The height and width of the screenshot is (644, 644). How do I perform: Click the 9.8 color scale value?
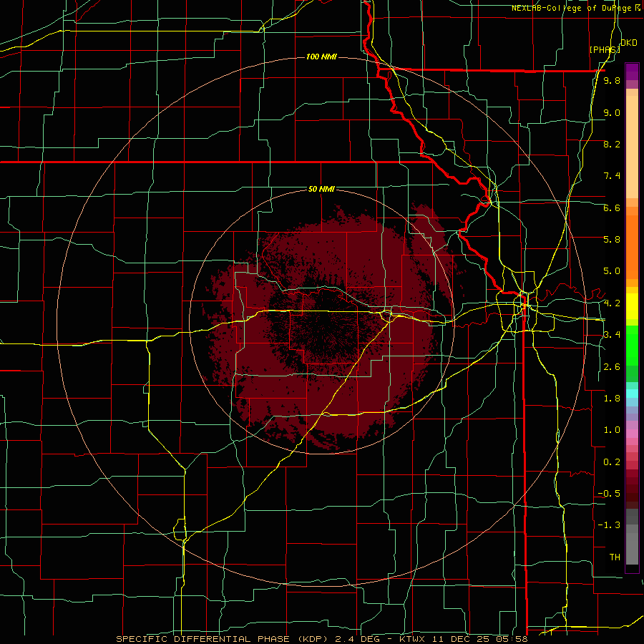tap(612, 81)
